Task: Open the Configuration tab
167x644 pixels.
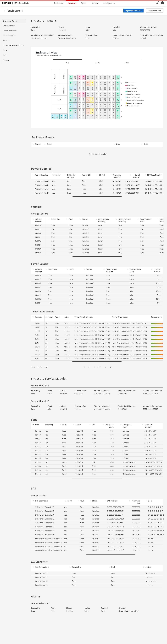Action: click(109, 3)
